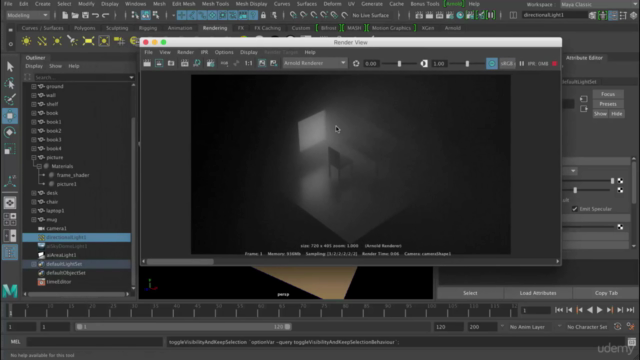
Task: Switch to the Animation shelf tab
Action: click(x=180, y=28)
